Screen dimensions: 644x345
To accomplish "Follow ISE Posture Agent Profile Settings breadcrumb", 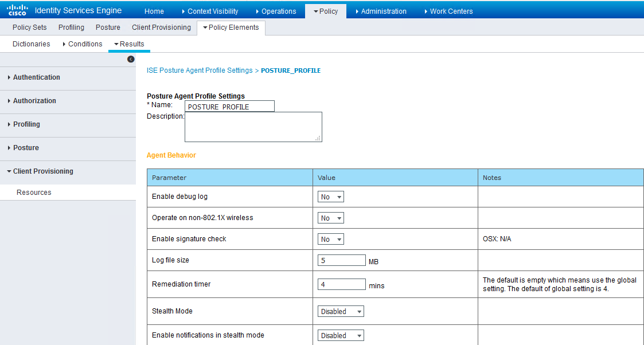I will click(x=200, y=70).
